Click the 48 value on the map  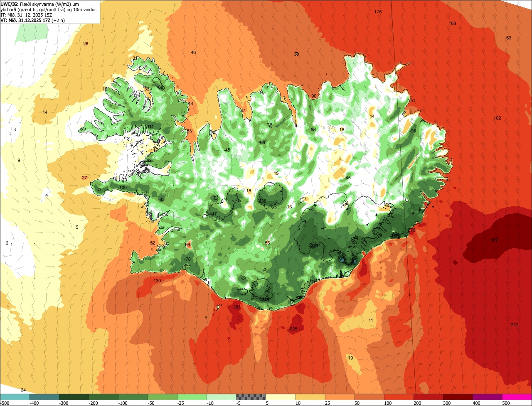pos(190,103)
